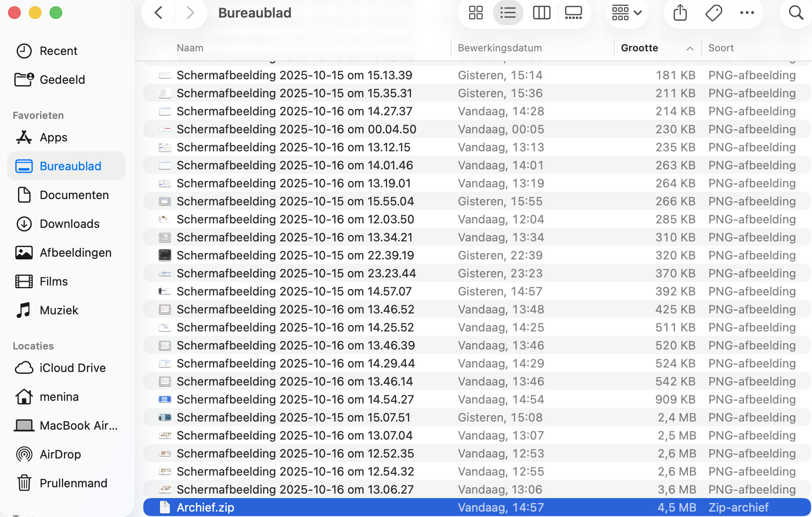This screenshot has width=812, height=517.
Task: Select the Archief.zip file row
Action: point(205,508)
